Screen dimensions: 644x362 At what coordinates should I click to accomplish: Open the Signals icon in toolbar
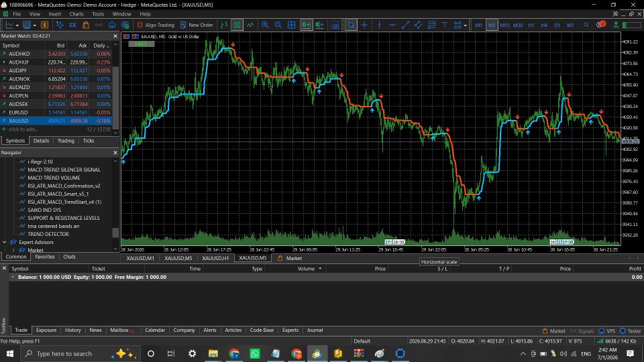(x=99, y=25)
